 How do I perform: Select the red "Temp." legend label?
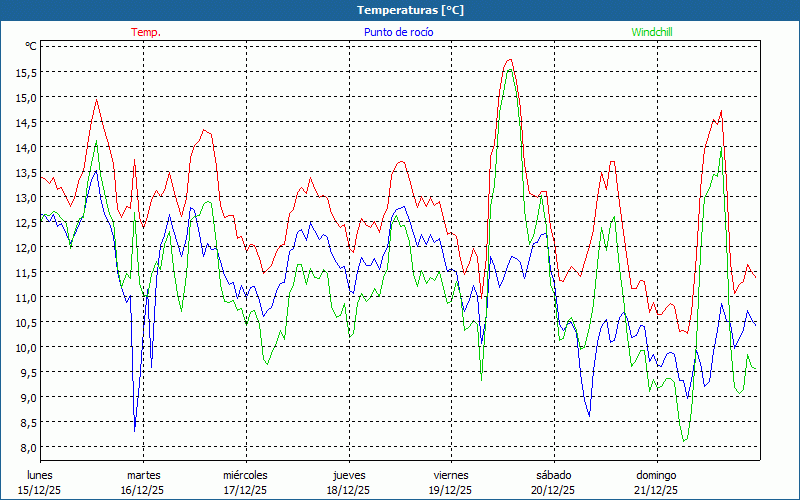click(x=146, y=32)
